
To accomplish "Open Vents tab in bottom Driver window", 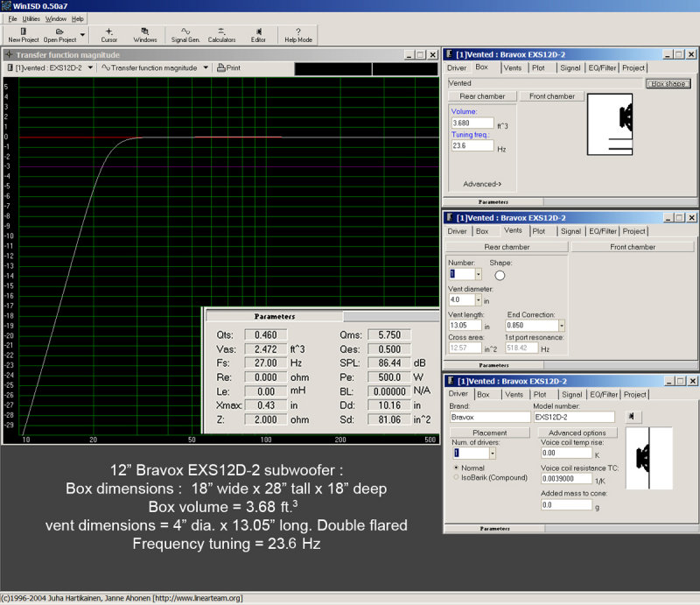I will pos(514,395).
